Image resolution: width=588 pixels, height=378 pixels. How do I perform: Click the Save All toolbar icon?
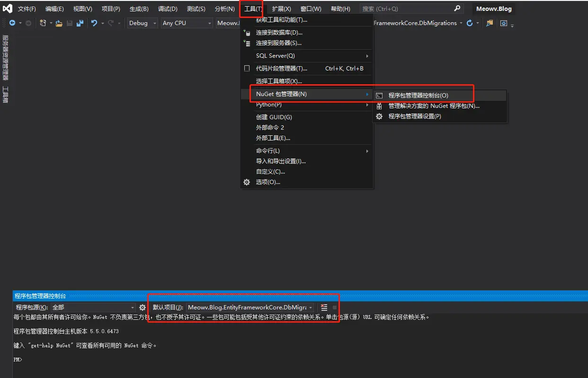(x=80, y=23)
